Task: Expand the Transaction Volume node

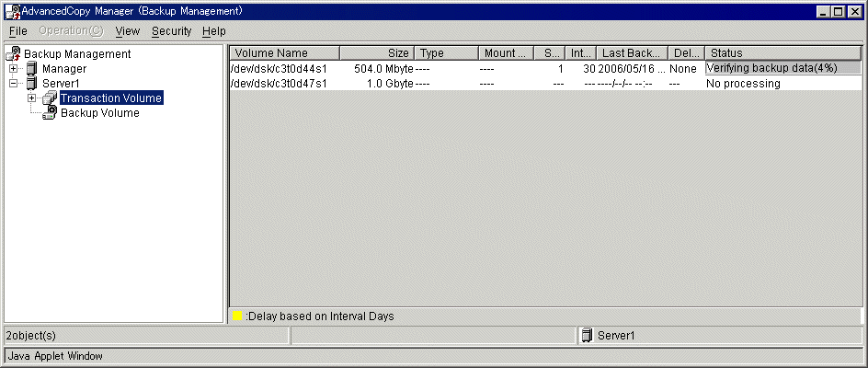Action: pyautogui.click(x=31, y=98)
